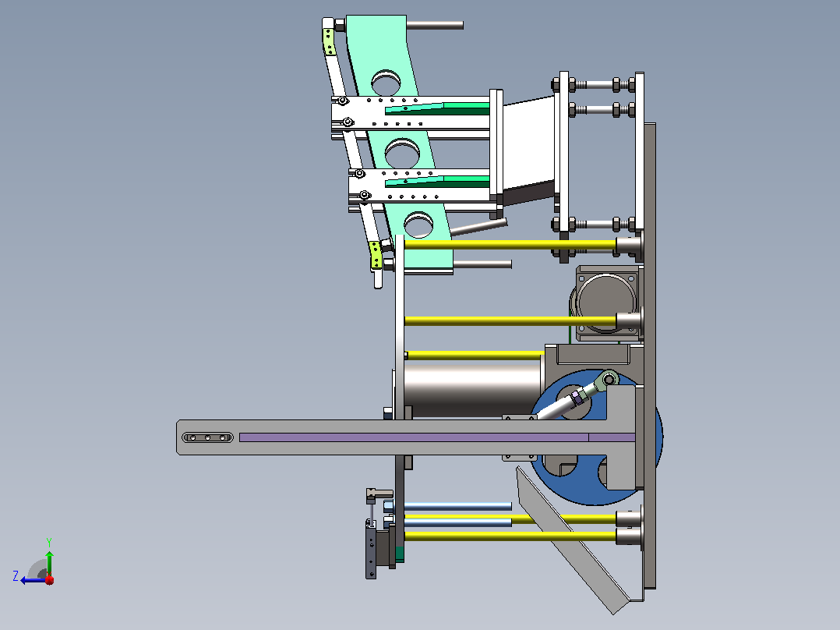Image resolution: width=840 pixels, height=630 pixels.
Task: Select the purple strip on the long arm
Action: click(437, 437)
